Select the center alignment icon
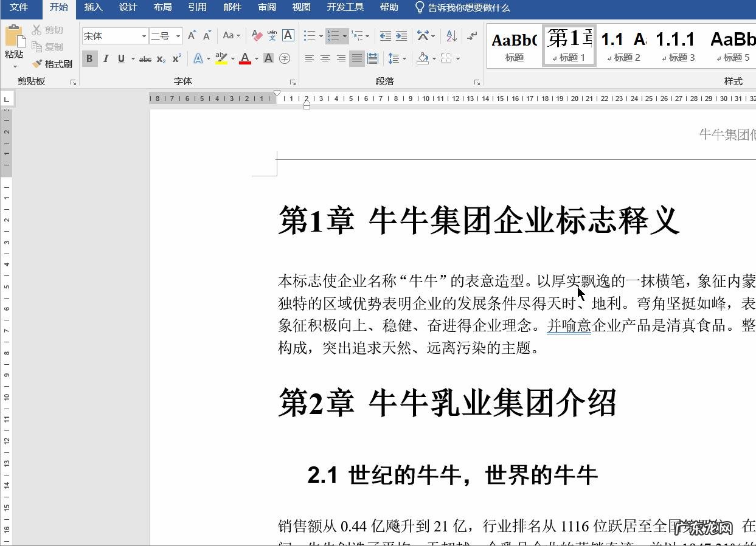The height and width of the screenshot is (546, 756). point(325,58)
